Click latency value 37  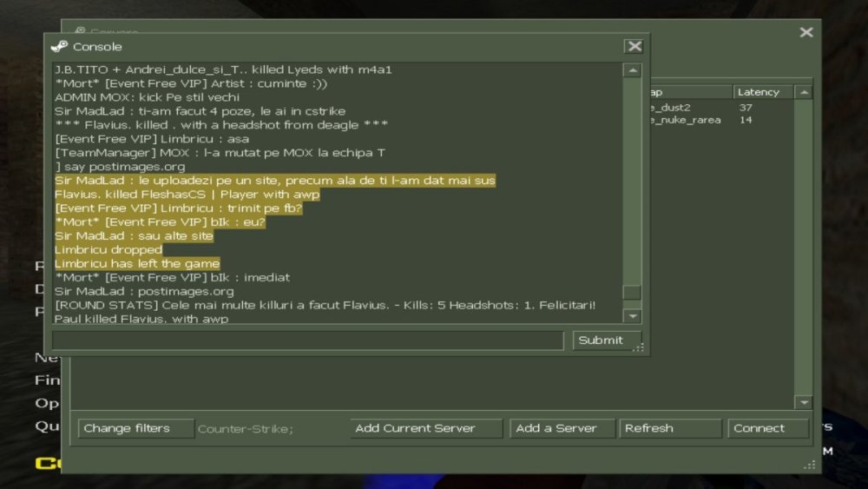[x=746, y=108]
